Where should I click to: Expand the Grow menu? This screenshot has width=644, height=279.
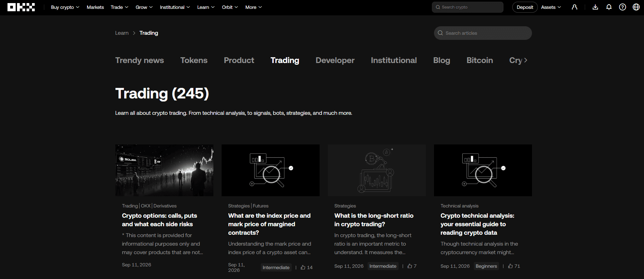144,7
